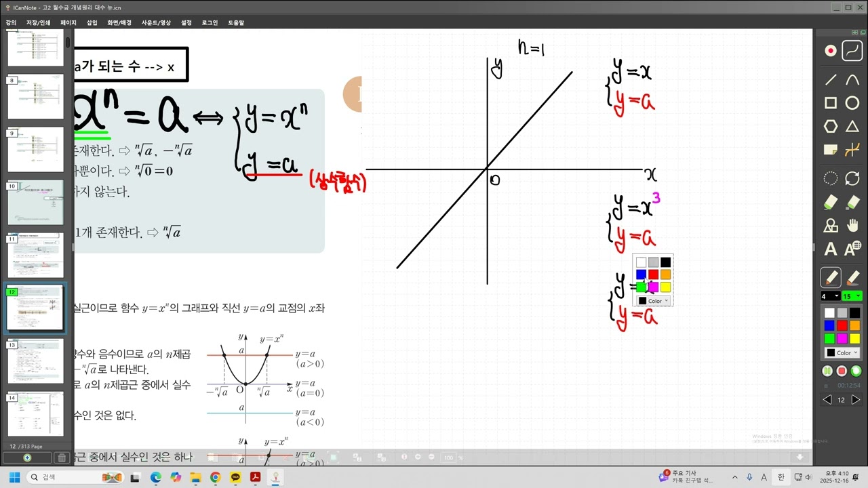
Task: Open the 저장/인쇄 menu
Action: pos(38,22)
